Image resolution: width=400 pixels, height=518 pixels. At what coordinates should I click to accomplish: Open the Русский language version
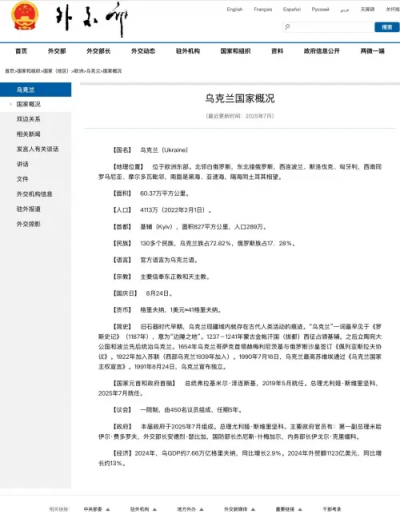click(320, 9)
